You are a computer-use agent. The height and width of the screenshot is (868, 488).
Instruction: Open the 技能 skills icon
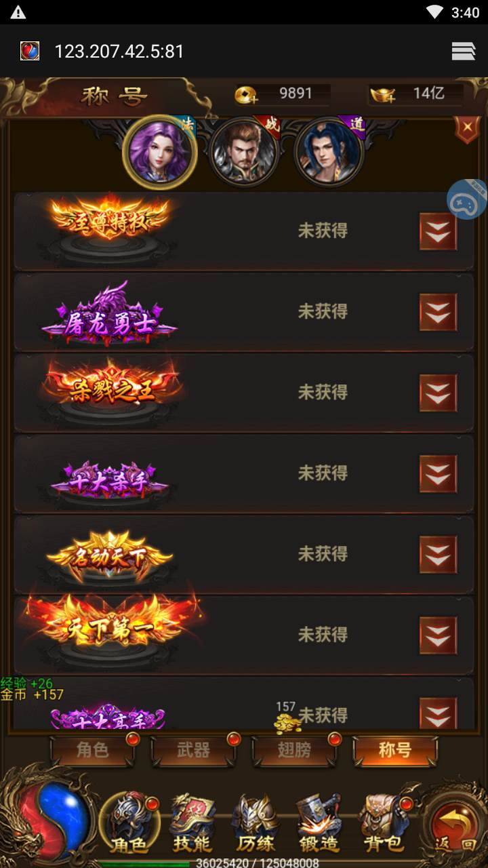[x=192, y=823]
